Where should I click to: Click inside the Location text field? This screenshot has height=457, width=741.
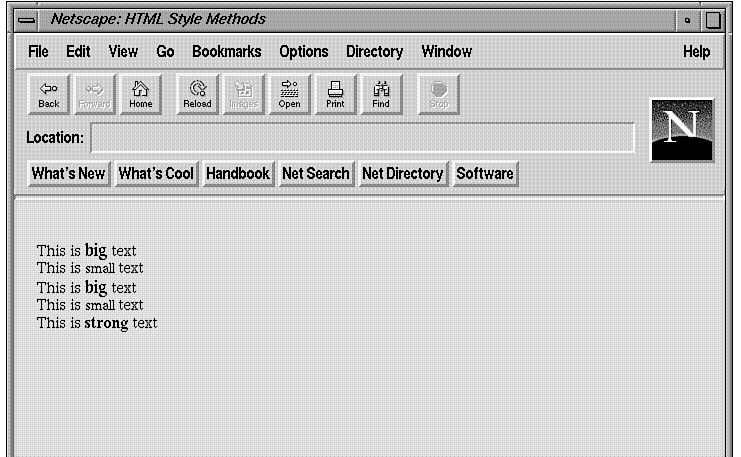362,137
